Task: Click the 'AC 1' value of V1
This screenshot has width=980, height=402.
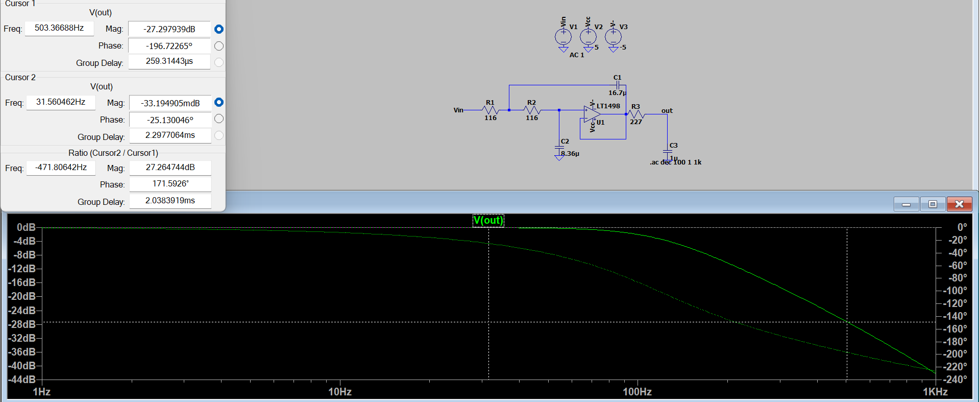Action: point(577,55)
